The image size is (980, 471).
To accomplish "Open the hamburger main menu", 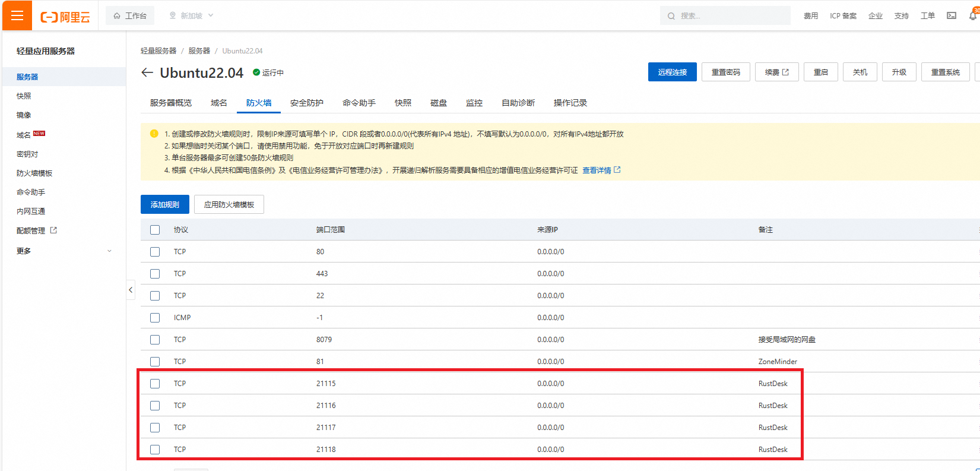I will coord(17,15).
